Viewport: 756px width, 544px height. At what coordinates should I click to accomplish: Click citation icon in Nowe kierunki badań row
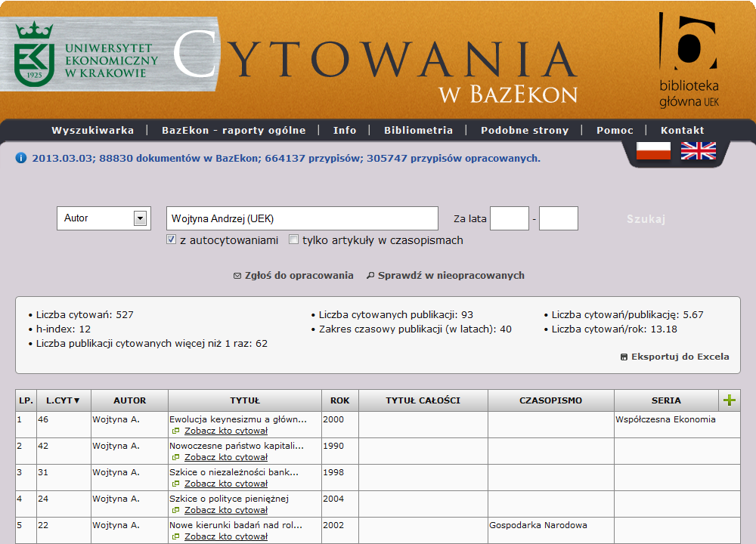coord(176,536)
